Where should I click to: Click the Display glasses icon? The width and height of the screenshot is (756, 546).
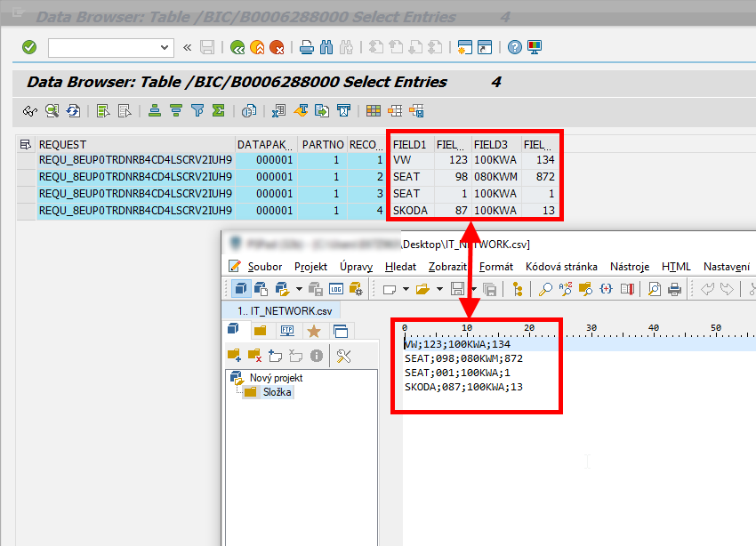[30, 111]
